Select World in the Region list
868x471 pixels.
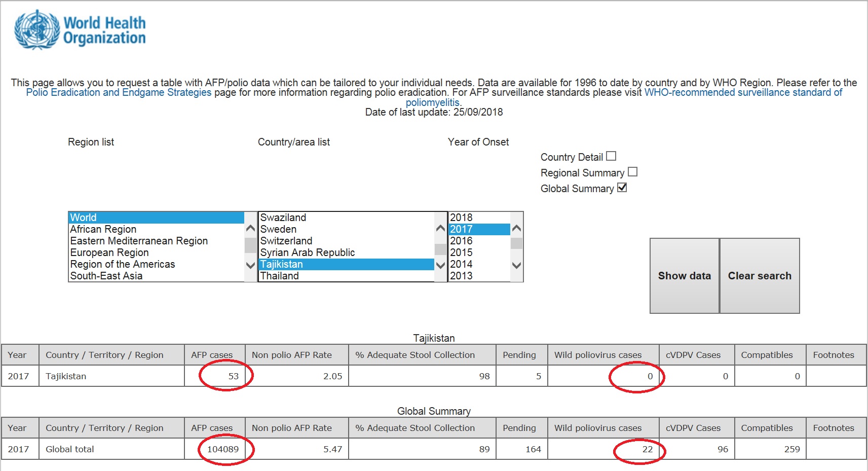(x=156, y=218)
